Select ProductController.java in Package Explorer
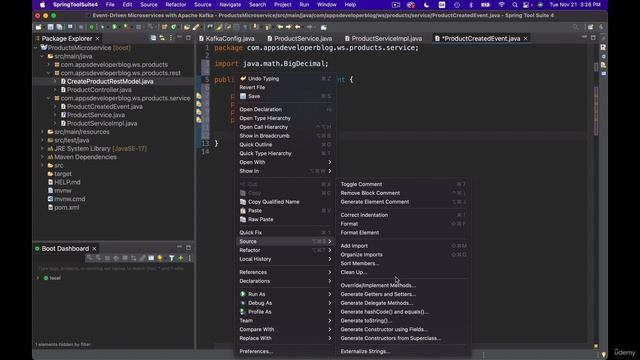The image size is (640, 360). [99, 90]
